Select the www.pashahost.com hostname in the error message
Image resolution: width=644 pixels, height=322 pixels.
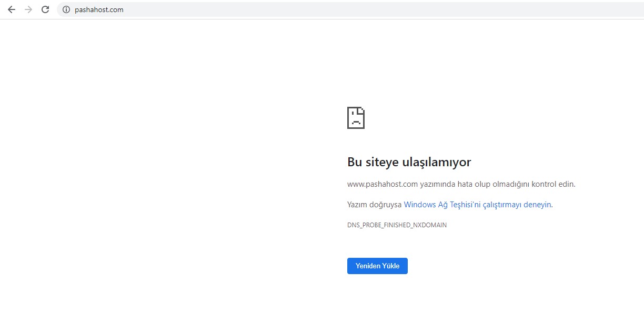click(x=383, y=184)
